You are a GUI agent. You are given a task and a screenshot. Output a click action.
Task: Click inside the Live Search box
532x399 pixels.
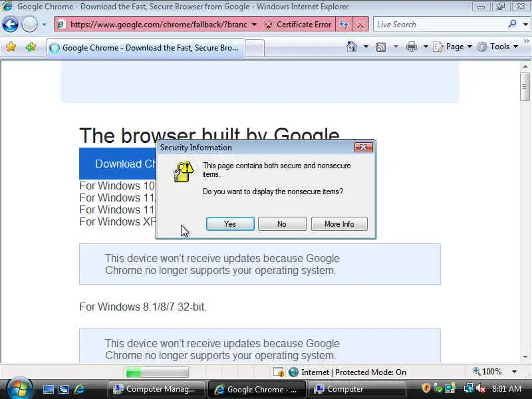[440, 25]
